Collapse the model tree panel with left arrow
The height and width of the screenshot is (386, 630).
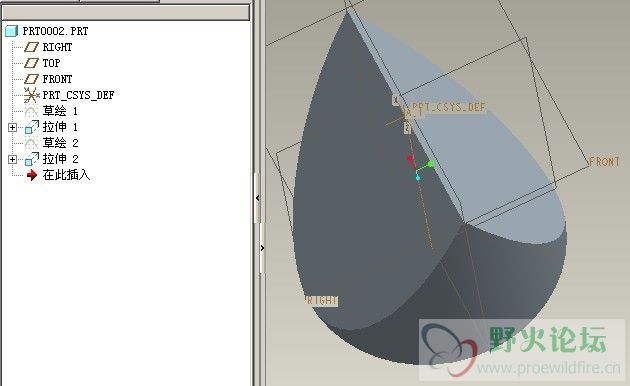(x=258, y=198)
